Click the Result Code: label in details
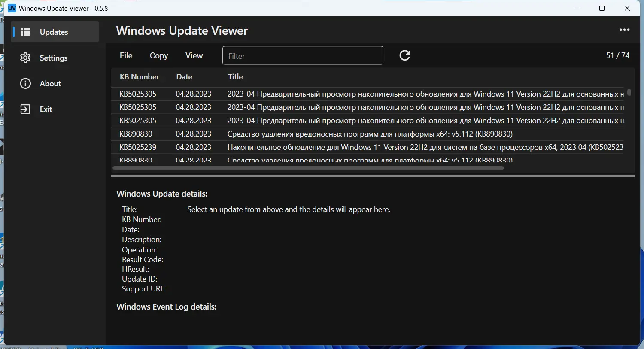The height and width of the screenshot is (349, 644). tap(143, 260)
